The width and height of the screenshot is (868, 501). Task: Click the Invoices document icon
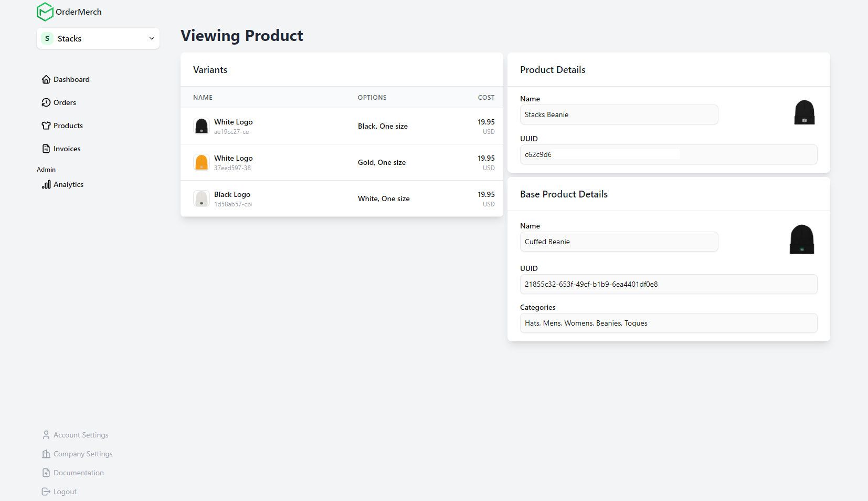[x=46, y=149]
